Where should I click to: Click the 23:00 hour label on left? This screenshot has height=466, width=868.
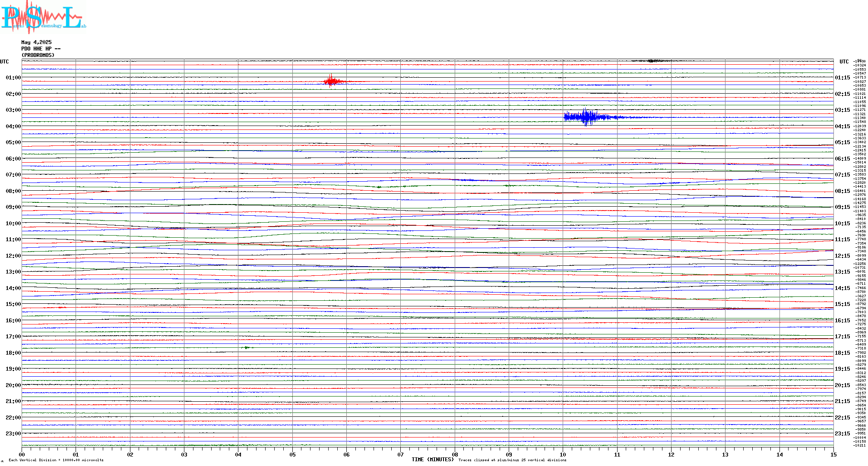coord(13,434)
